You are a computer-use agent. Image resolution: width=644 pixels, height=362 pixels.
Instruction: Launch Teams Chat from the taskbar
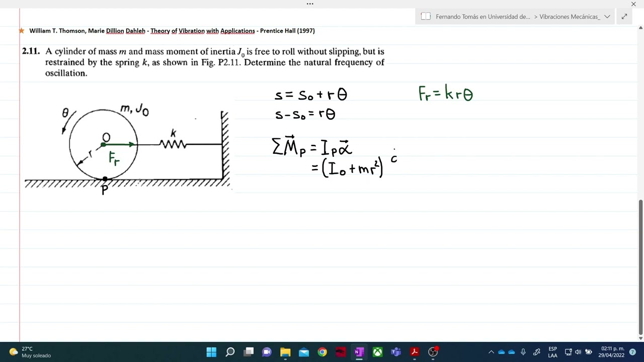pos(267,352)
